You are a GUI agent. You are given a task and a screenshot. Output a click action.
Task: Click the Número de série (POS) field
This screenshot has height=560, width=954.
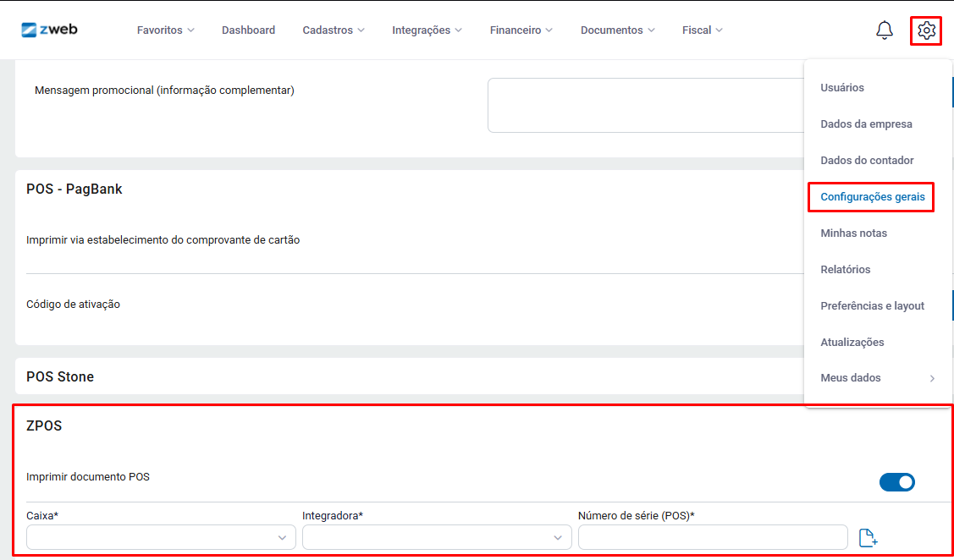coord(712,537)
